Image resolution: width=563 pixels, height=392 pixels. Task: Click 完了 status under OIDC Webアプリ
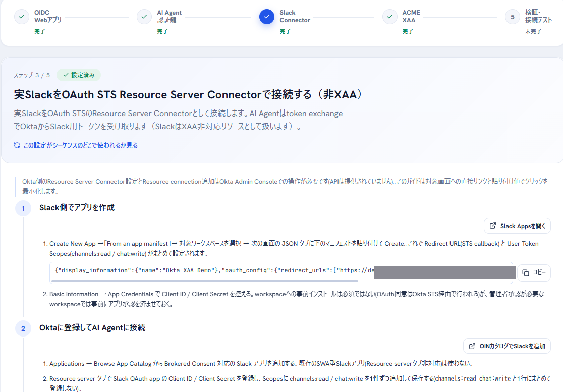(40, 31)
